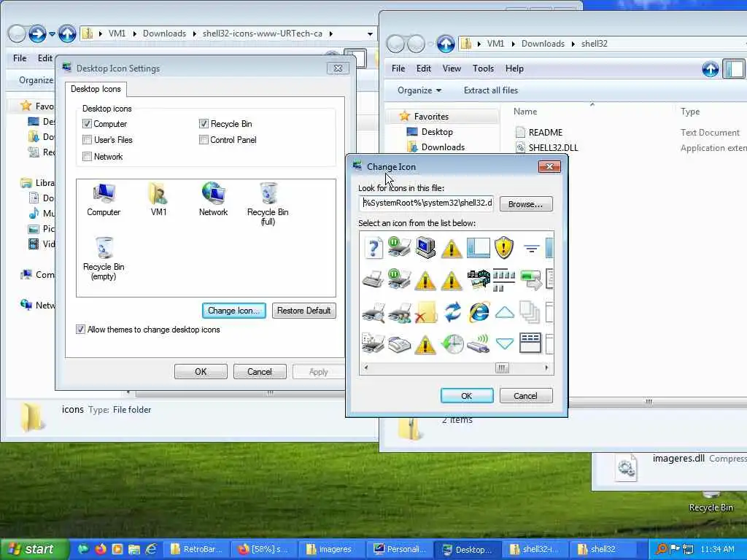
Task: Open the File menu in shell32 window
Action: click(x=398, y=69)
